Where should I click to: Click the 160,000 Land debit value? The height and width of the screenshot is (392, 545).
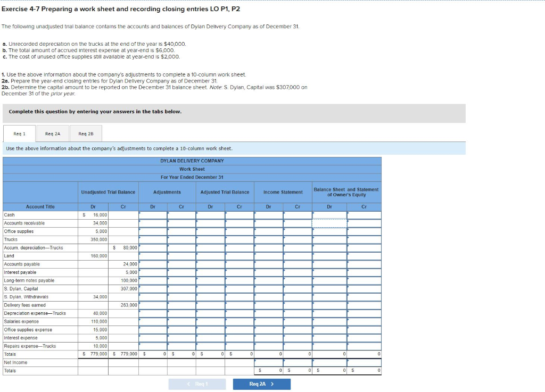(x=98, y=256)
